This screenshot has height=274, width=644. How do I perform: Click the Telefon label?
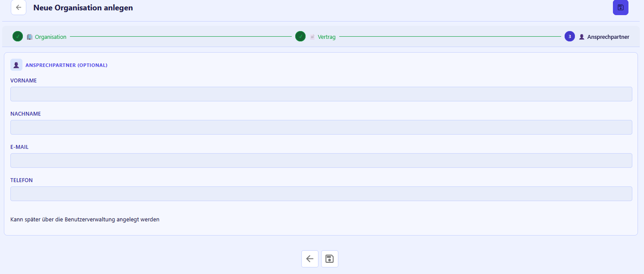tap(21, 181)
